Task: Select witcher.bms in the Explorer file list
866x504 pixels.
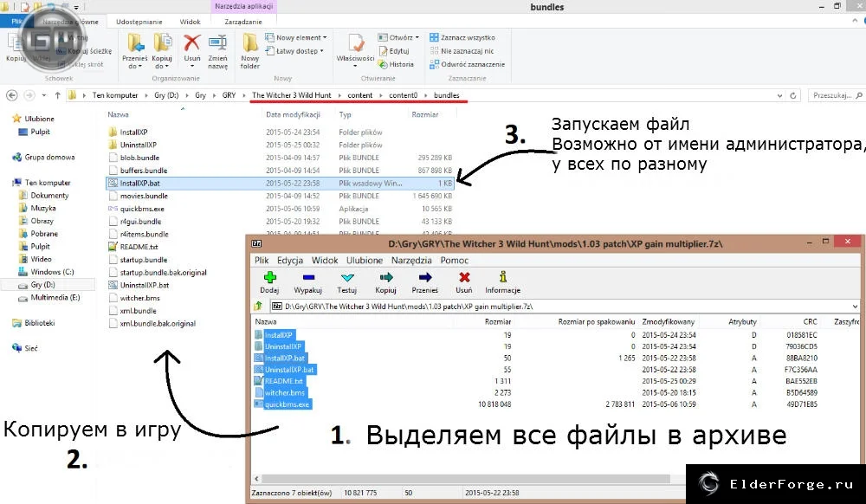Action: (x=139, y=298)
